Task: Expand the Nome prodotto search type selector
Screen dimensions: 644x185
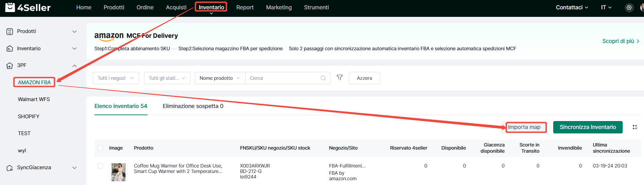Action: click(x=220, y=78)
